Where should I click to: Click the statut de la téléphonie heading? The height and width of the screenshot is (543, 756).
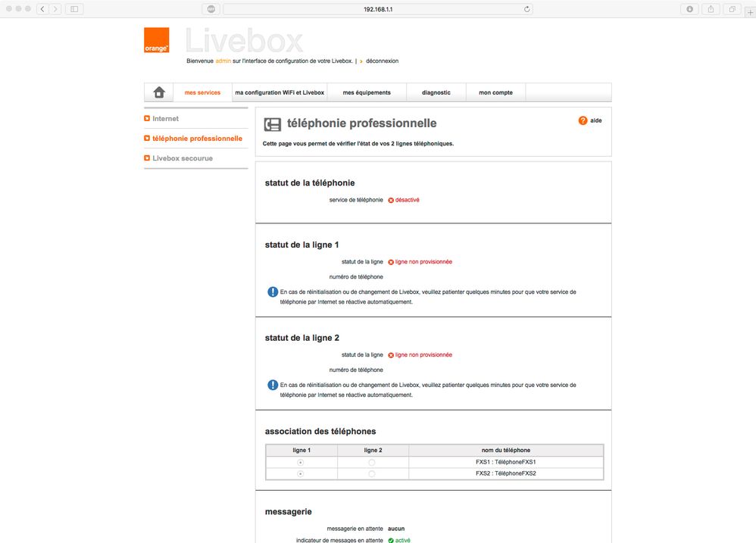pos(310,183)
